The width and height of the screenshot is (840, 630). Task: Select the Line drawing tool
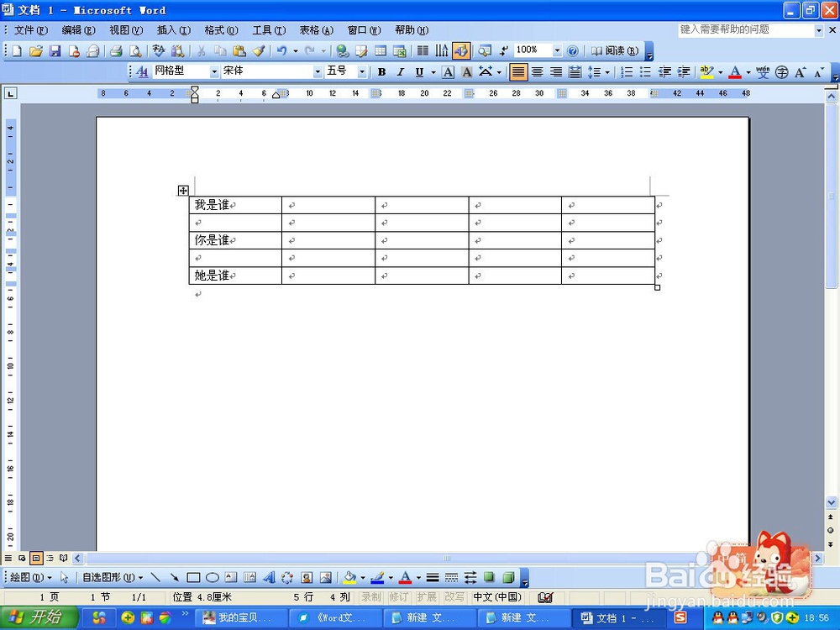155,578
